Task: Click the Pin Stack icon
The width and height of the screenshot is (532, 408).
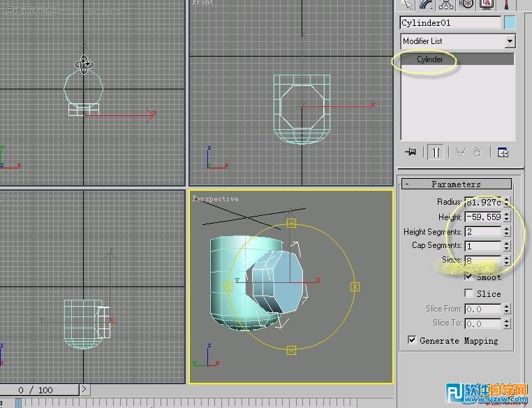Action: (411, 152)
